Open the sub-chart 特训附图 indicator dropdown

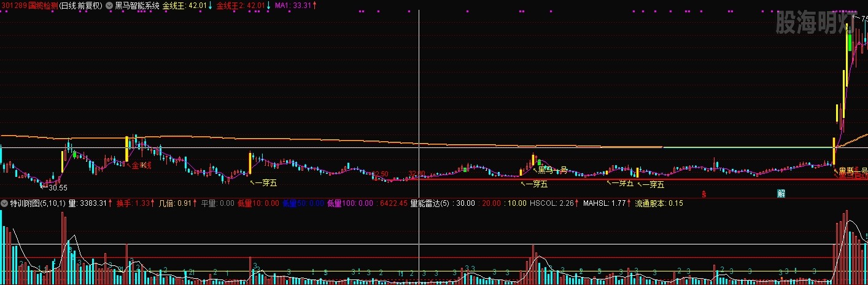[5, 203]
